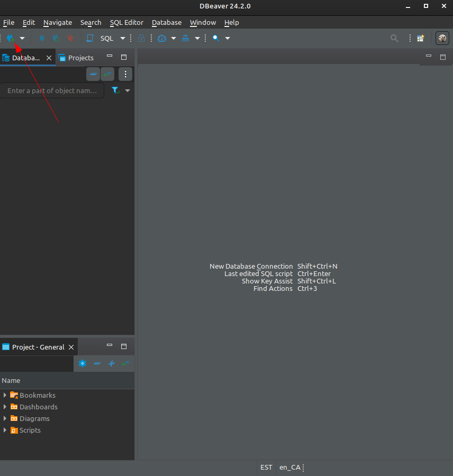453x476 pixels.
Task: Open the Search menu
Action: pyautogui.click(x=91, y=22)
